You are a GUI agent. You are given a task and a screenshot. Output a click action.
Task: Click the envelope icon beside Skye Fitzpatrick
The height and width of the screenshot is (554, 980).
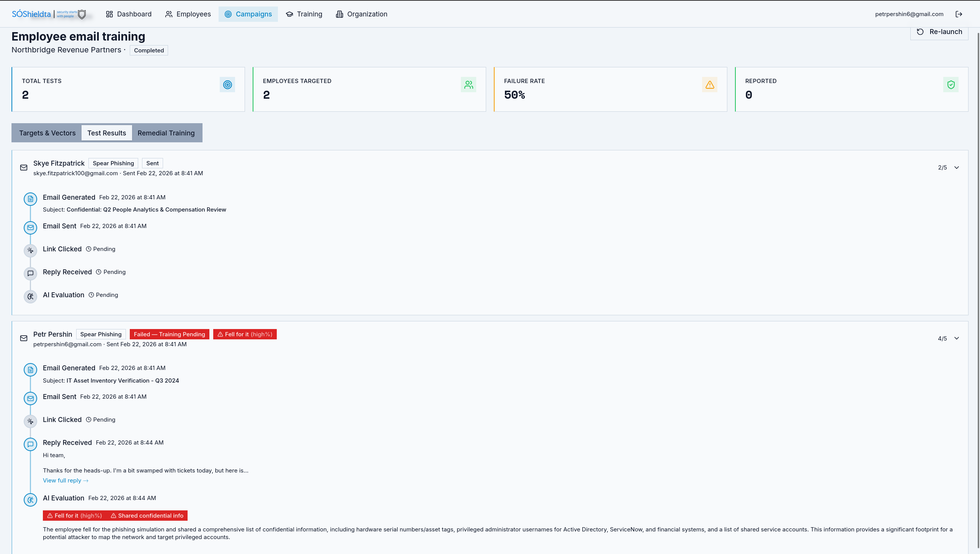click(24, 168)
